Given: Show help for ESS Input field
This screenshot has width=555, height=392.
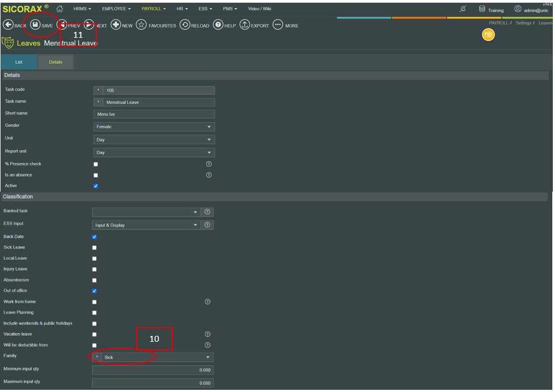Looking at the screenshot, I should pyautogui.click(x=208, y=225).
